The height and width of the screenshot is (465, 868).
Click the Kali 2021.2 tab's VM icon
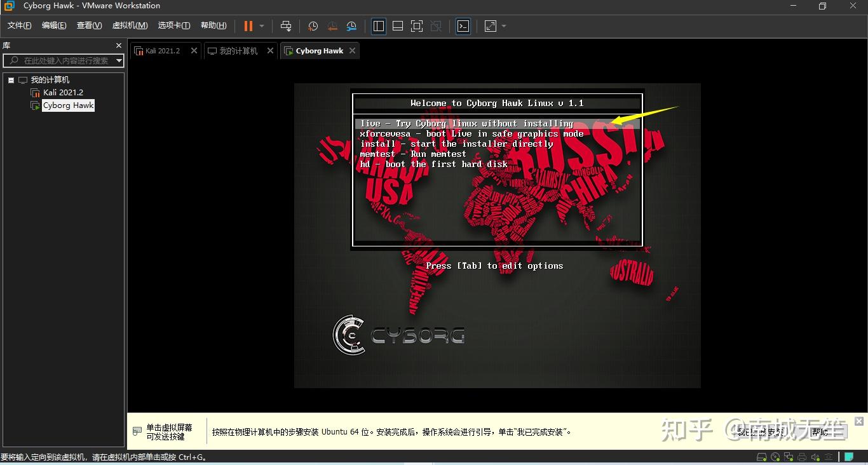139,51
